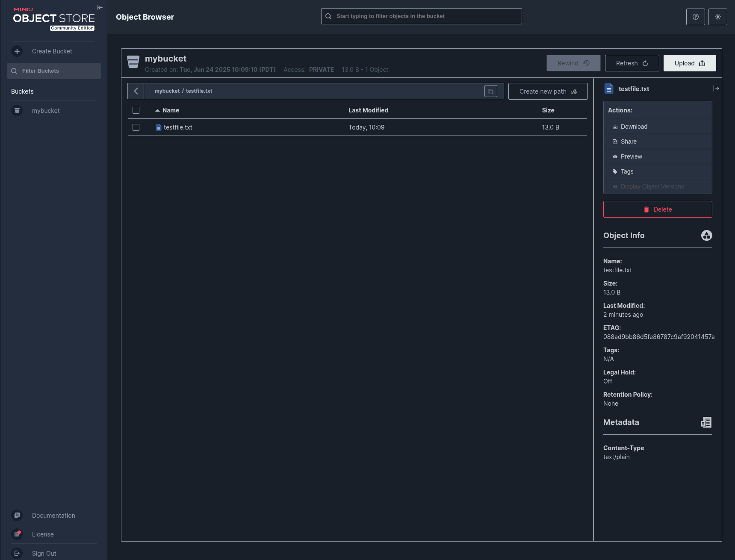Image resolution: width=735 pixels, height=560 pixels.
Task: Click the Upload button
Action: pos(690,63)
